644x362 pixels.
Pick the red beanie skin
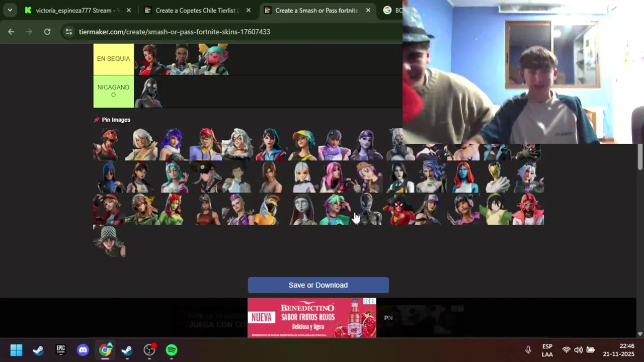[109, 209]
